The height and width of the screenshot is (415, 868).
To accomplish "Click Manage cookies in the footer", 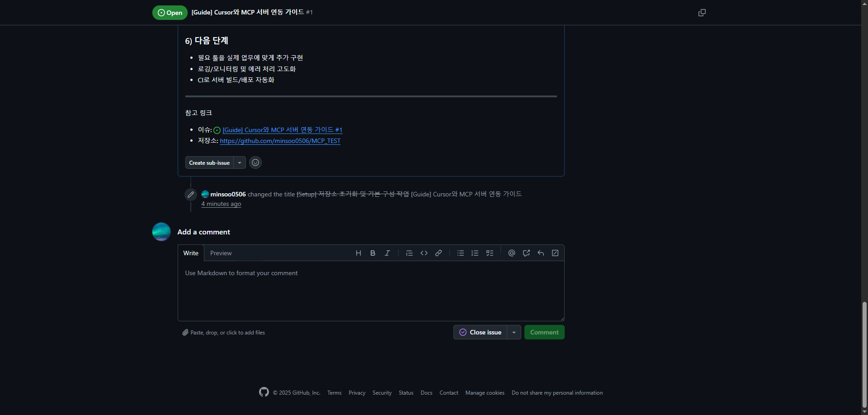I will coord(485,393).
